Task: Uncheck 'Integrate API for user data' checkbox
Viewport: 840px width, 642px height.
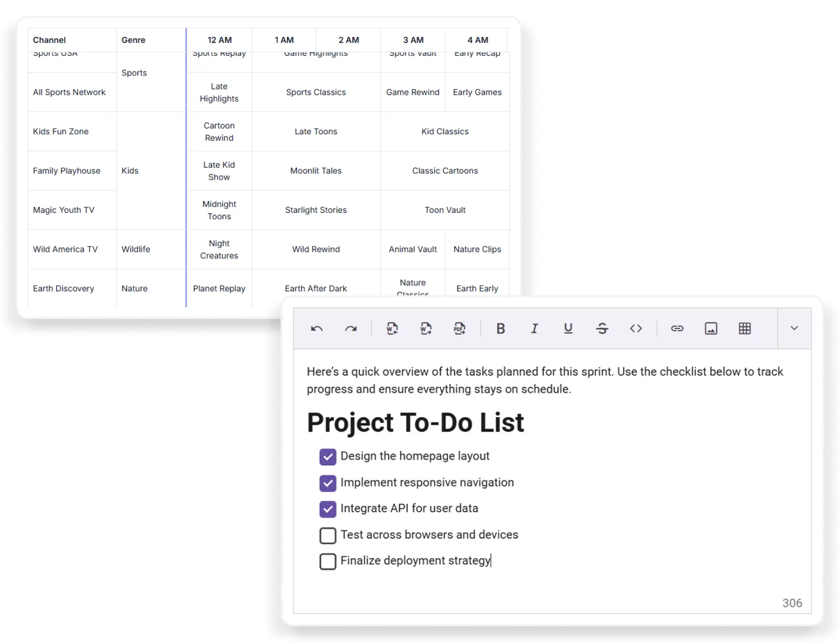Action: 328,509
